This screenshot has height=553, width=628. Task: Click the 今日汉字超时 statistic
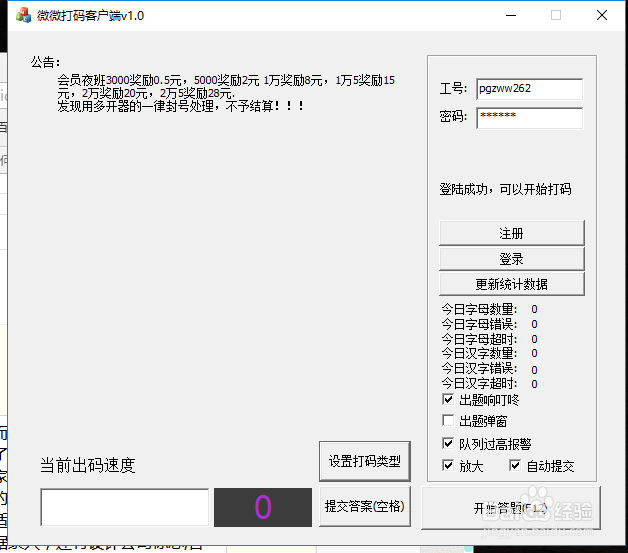(x=489, y=384)
